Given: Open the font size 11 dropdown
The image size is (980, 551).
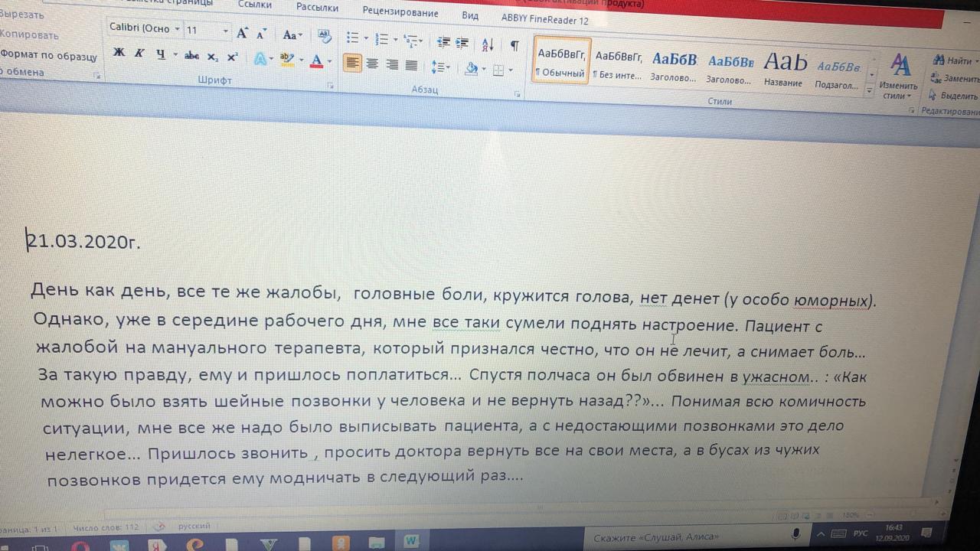Looking at the screenshot, I should pyautogui.click(x=226, y=31).
